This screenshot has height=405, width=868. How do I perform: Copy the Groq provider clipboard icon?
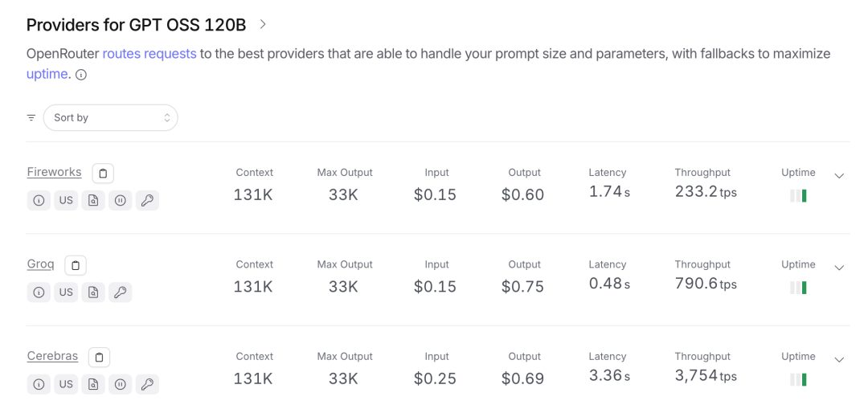click(x=76, y=265)
